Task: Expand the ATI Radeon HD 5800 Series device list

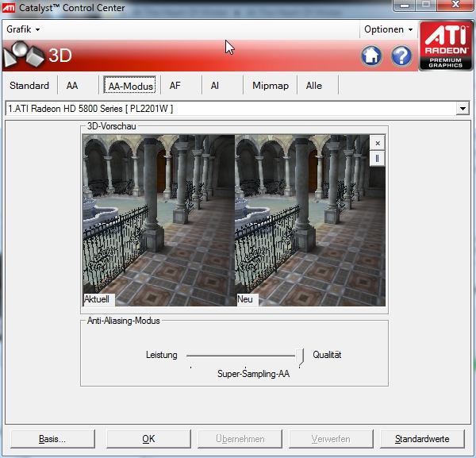Action: 463,109
